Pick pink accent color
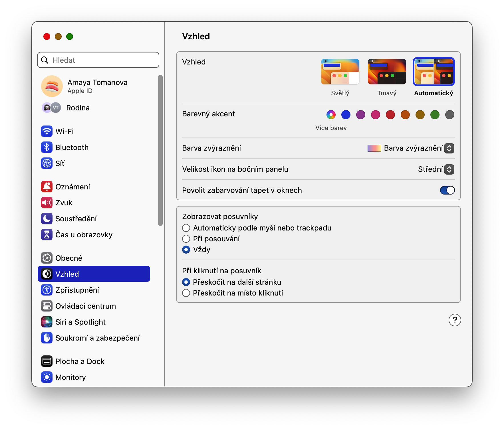 tap(376, 115)
